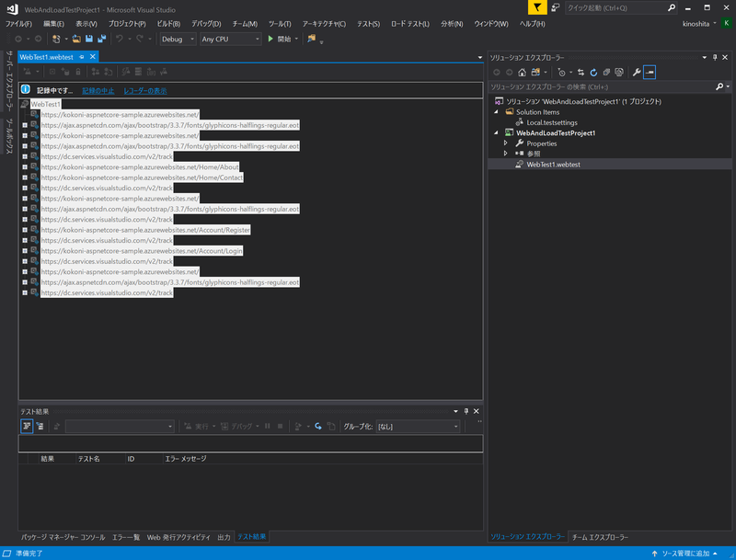Click the Save icon in main toolbar

pyautogui.click(x=88, y=39)
